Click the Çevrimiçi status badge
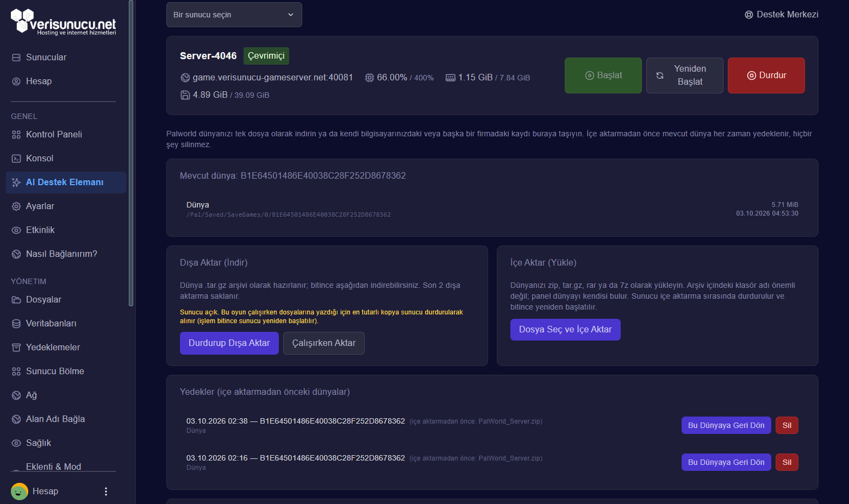 (x=266, y=56)
